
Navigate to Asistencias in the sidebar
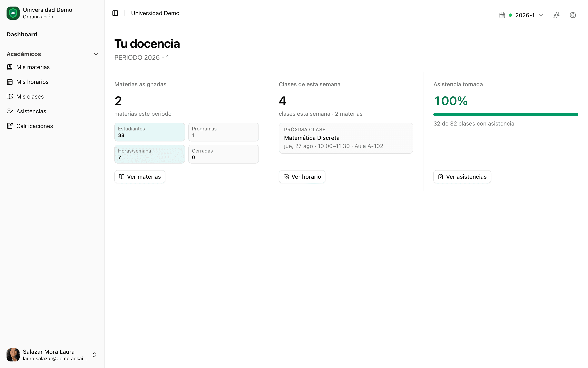[52, 111]
